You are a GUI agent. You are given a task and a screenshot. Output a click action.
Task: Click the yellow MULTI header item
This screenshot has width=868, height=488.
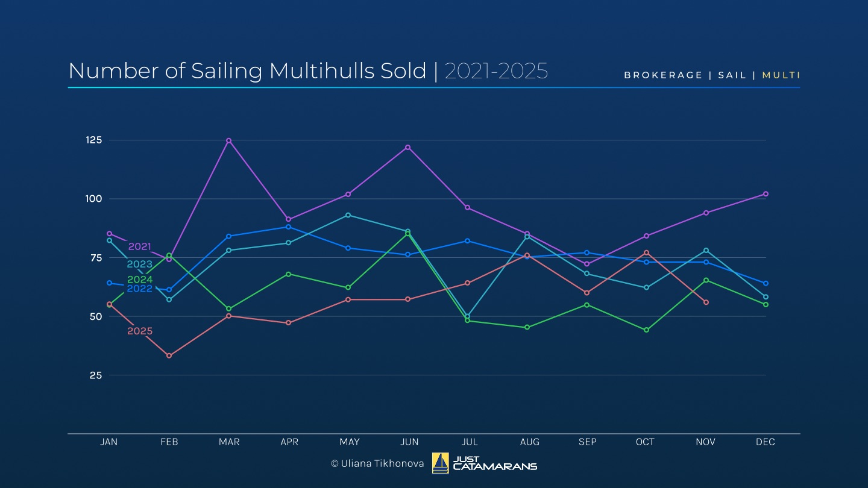point(781,75)
